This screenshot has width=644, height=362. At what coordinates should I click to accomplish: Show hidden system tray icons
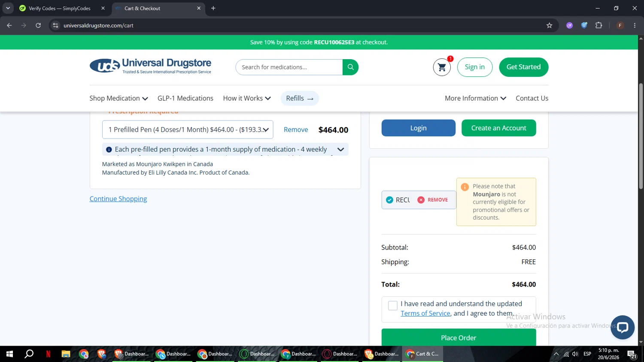556,354
